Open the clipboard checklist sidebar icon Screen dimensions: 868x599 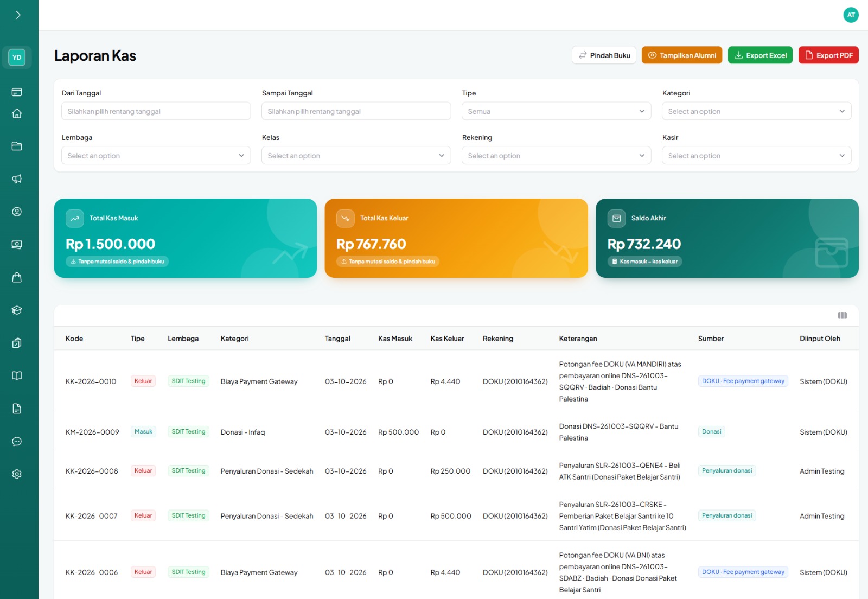pos(17,343)
